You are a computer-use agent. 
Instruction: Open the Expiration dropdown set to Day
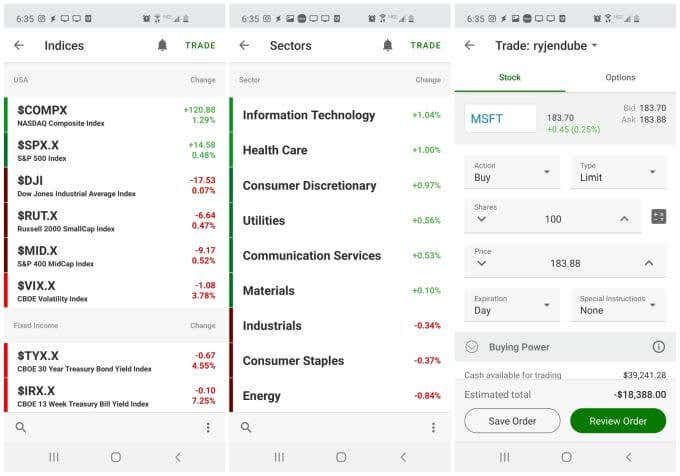tap(511, 305)
